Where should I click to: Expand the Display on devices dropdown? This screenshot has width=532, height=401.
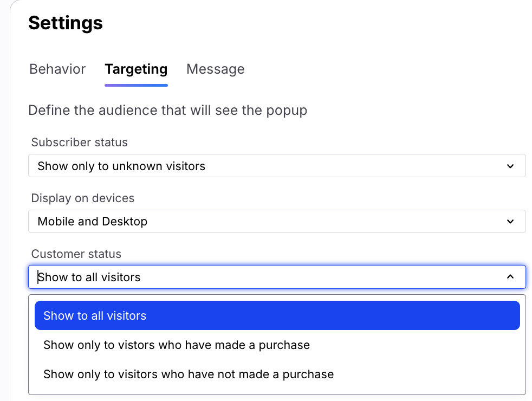[x=276, y=222]
